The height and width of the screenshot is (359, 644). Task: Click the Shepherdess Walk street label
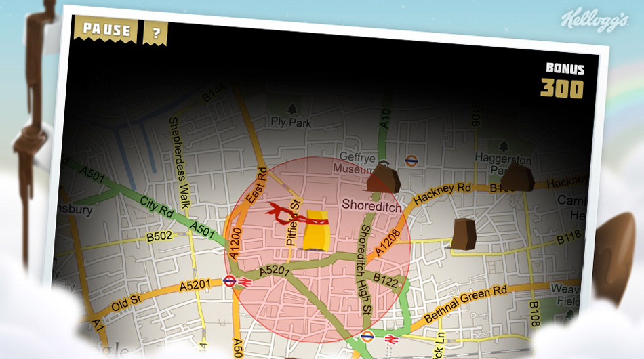(179, 163)
